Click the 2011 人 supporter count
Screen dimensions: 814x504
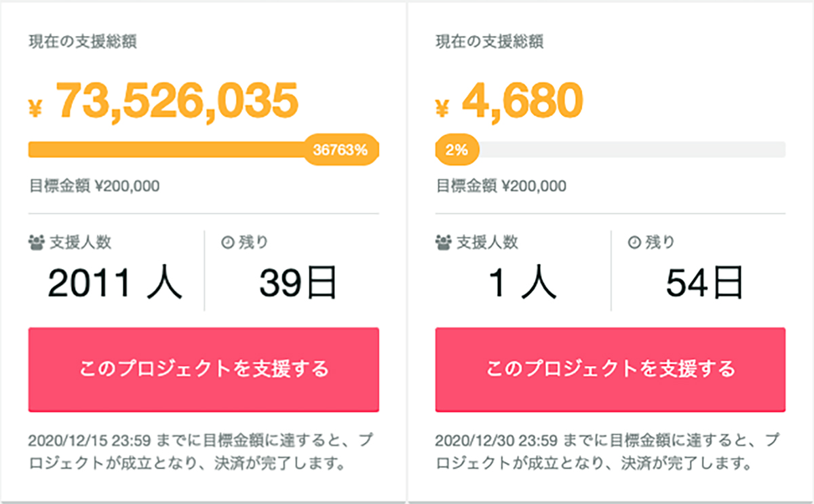(115, 284)
